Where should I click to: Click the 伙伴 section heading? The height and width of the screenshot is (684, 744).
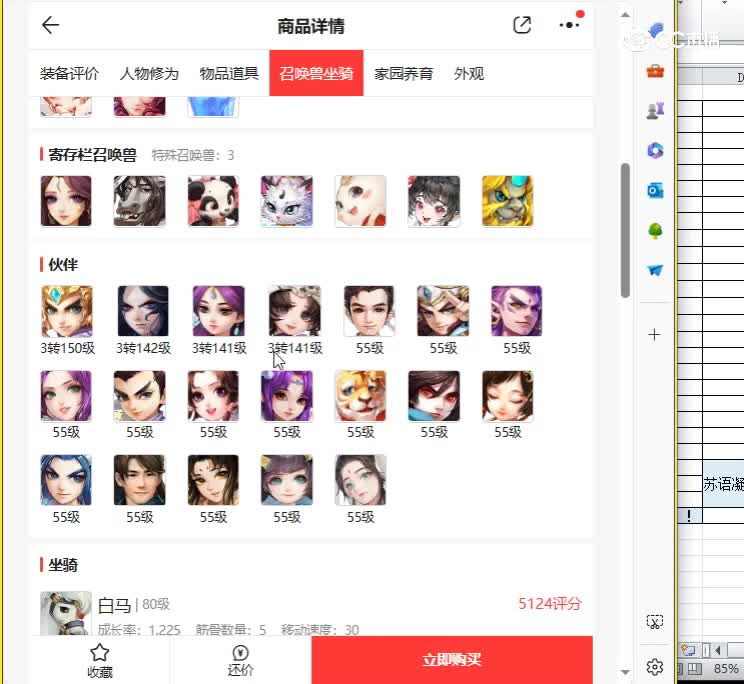point(63,264)
